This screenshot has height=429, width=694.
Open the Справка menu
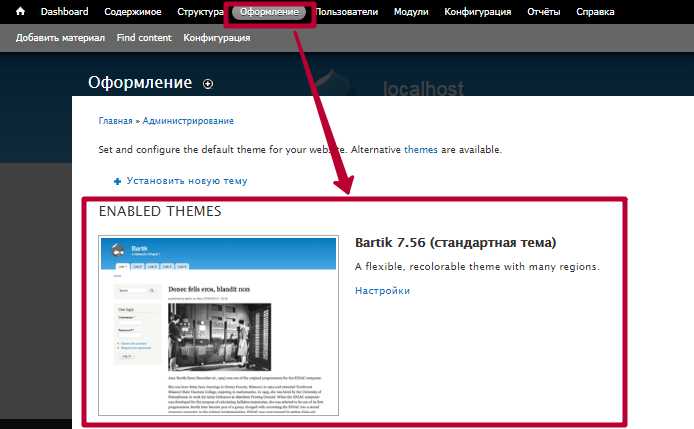tap(595, 12)
